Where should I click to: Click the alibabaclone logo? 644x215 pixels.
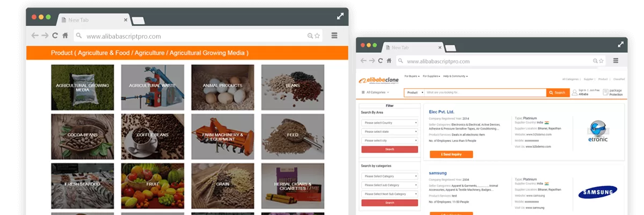(377, 80)
